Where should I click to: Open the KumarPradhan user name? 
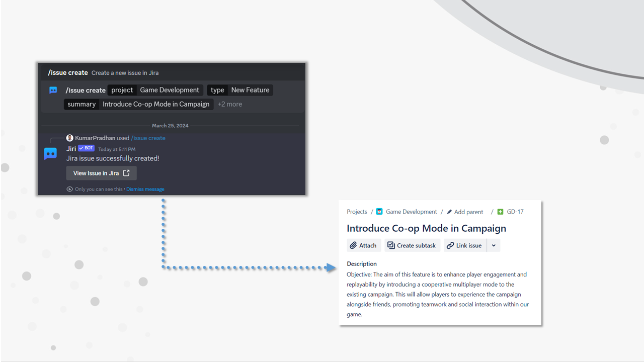click(x=95, y=138)
